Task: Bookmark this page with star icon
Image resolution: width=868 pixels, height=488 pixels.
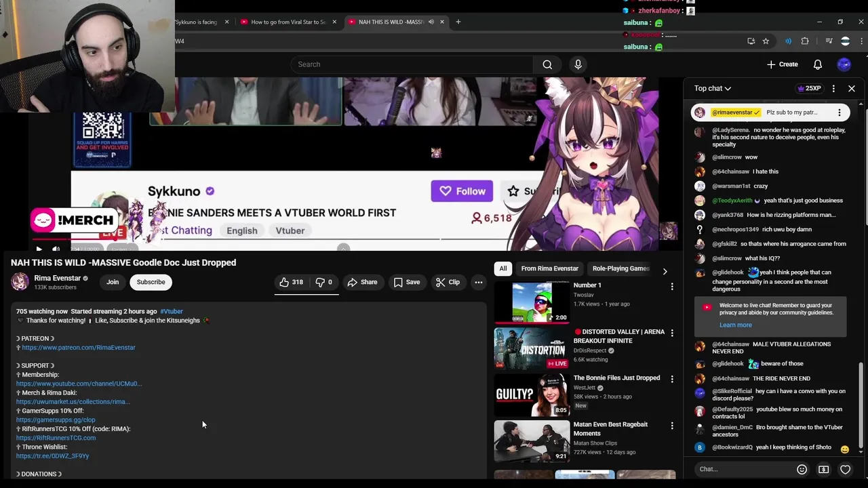Action: tap(766, 41)
